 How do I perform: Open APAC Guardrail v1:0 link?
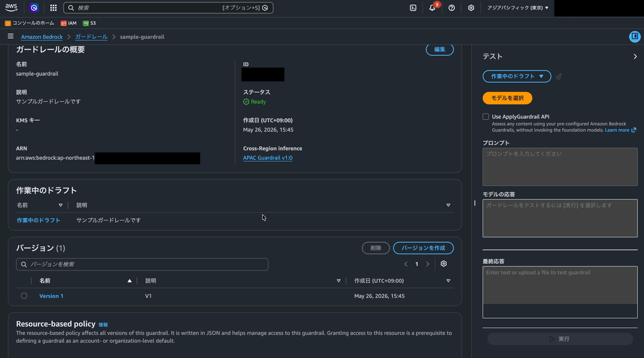268,158
